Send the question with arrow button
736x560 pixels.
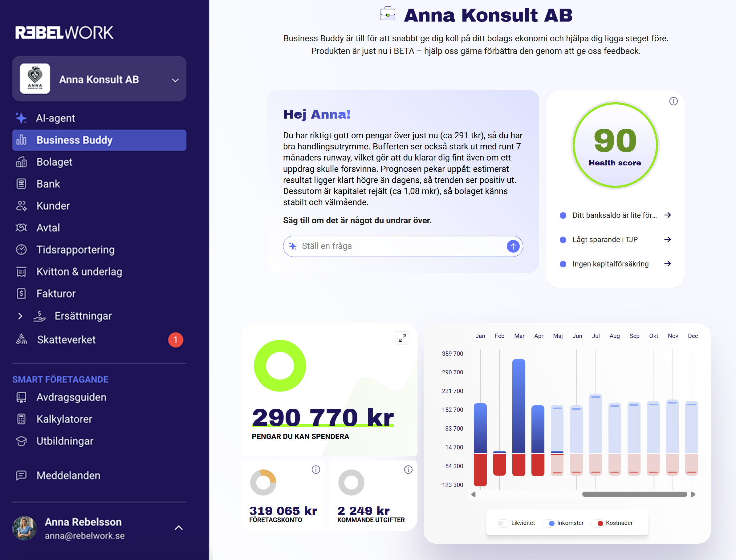[513, 246]
